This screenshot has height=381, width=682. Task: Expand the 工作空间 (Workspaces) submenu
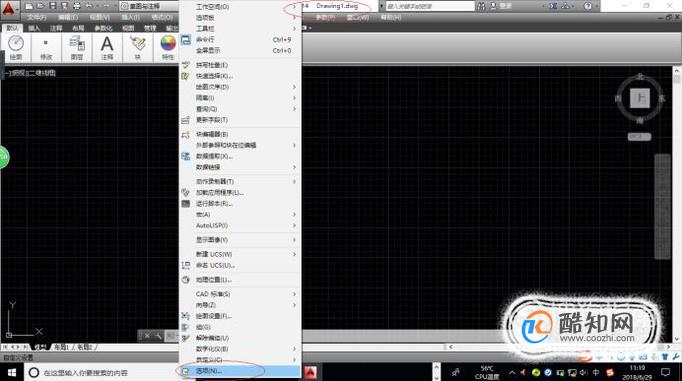coord(294,7)
